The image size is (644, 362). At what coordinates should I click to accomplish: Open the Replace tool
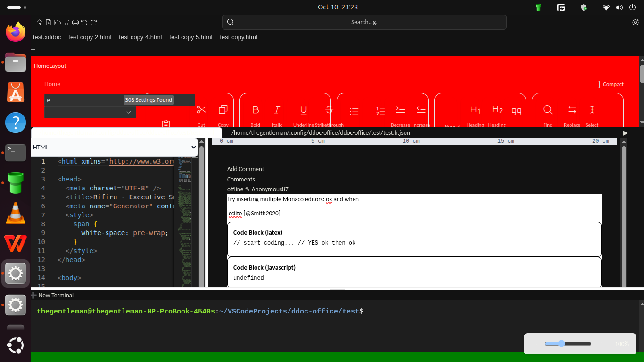(572, 110)
